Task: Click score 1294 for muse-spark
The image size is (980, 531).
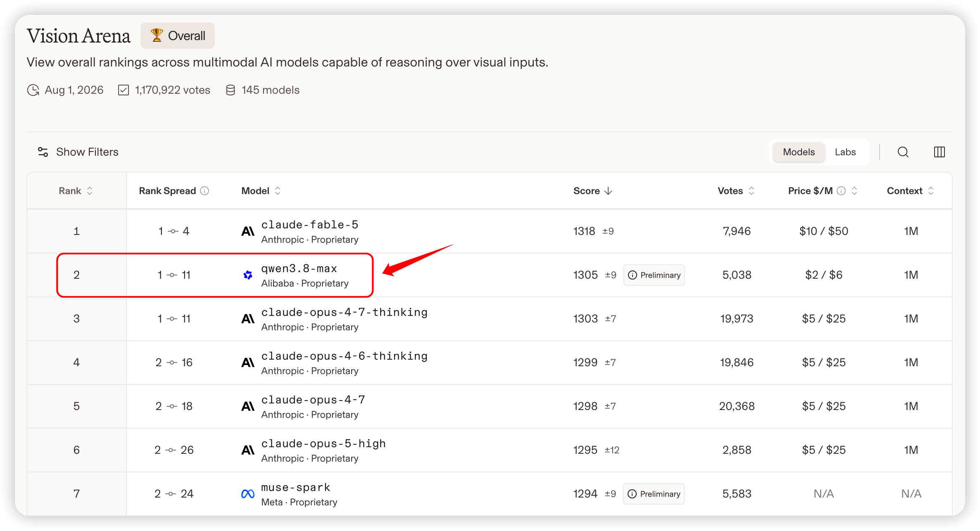Action: point(585,494)
